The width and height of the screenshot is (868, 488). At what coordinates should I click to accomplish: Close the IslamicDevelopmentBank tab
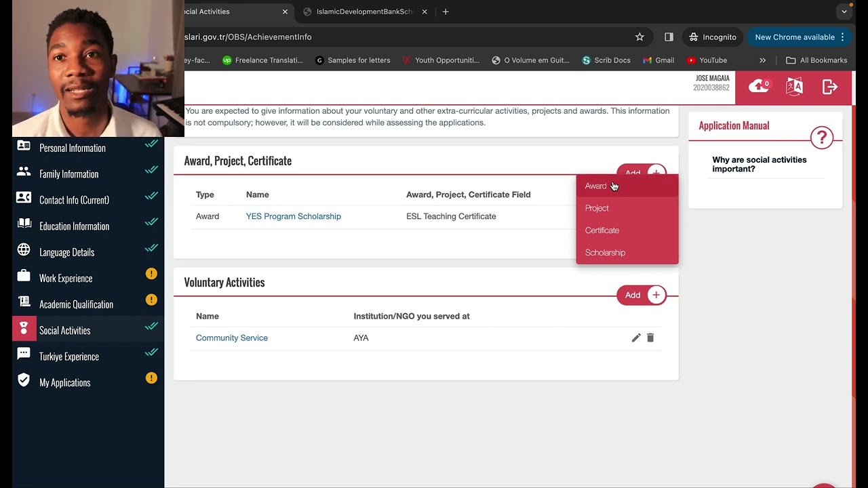pyautogui.click(x=425, y=12)
